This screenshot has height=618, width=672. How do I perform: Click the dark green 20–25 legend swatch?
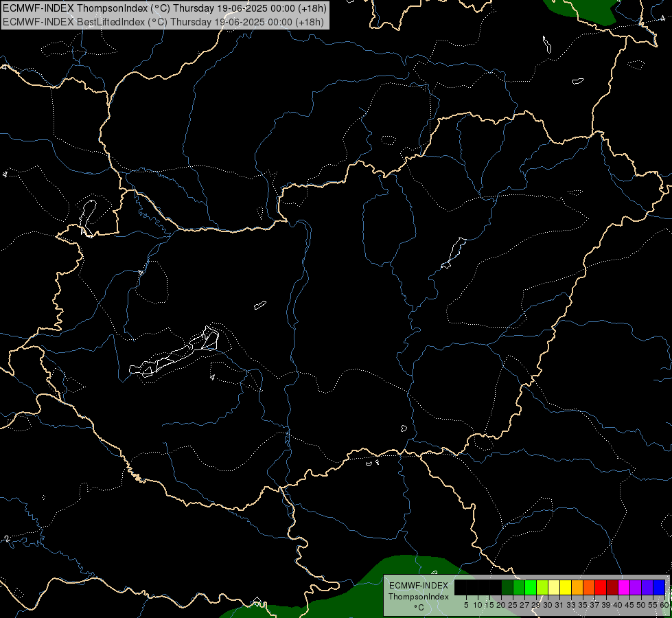pos(507,587)
